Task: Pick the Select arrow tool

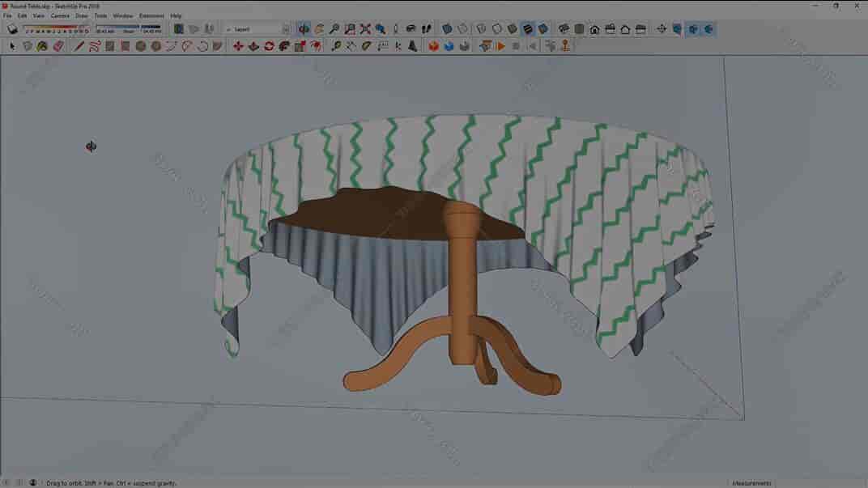Action: point(12,46)
